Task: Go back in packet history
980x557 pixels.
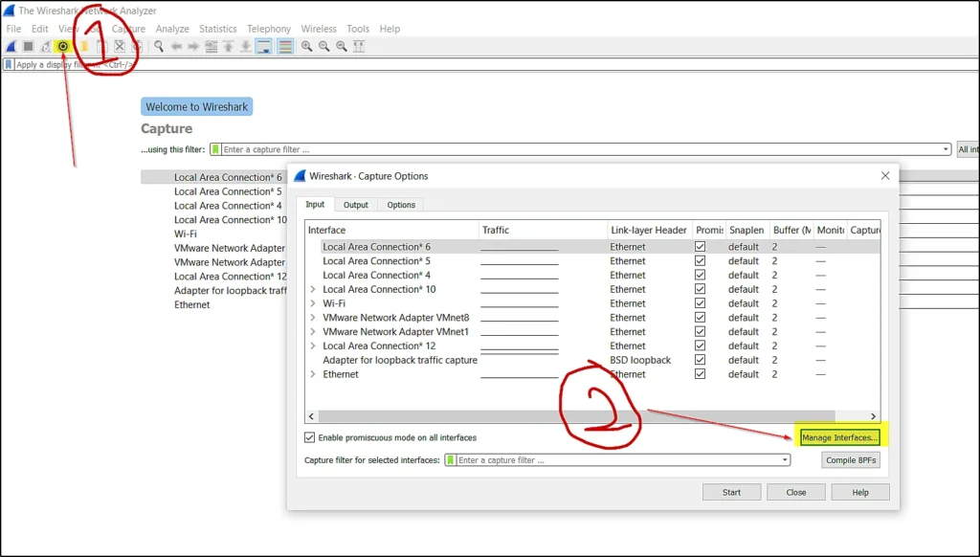Action: pos(176,46)
